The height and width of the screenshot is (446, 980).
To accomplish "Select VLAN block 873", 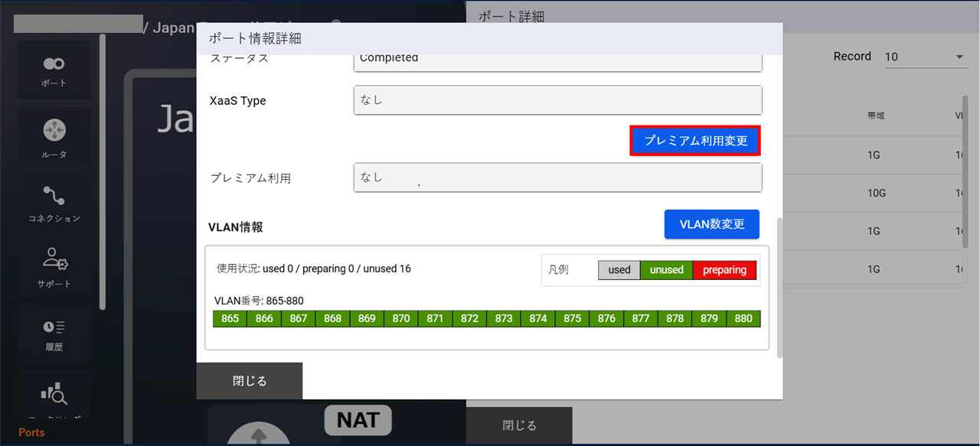I will tap(504, 318).
